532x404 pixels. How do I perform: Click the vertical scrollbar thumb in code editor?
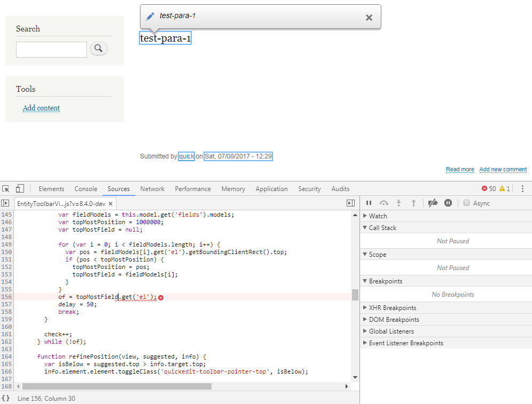coord(355,295)
